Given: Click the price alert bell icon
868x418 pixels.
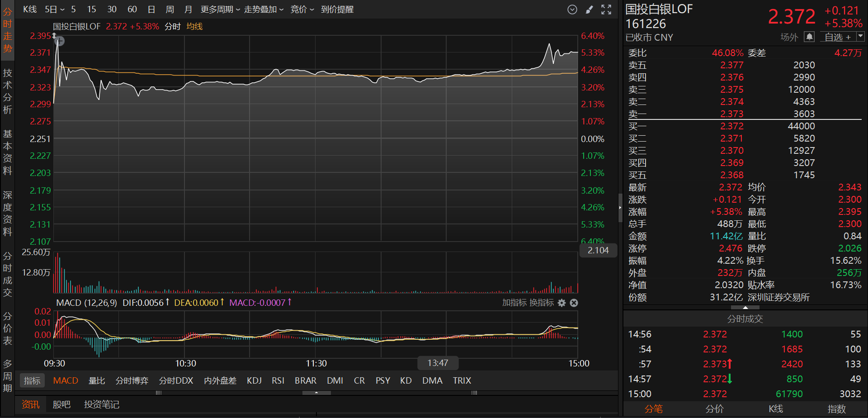Looking at the screenshot, I should coord(809,37).
